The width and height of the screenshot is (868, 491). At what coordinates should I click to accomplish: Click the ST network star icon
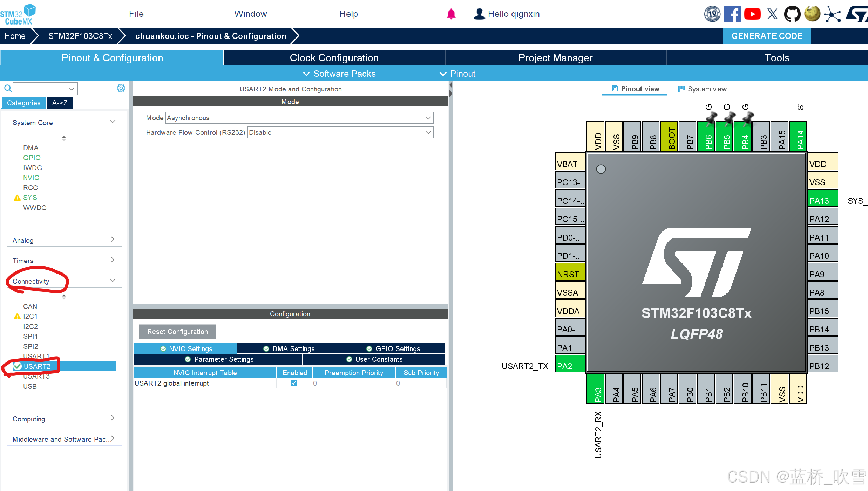[832, 14]
